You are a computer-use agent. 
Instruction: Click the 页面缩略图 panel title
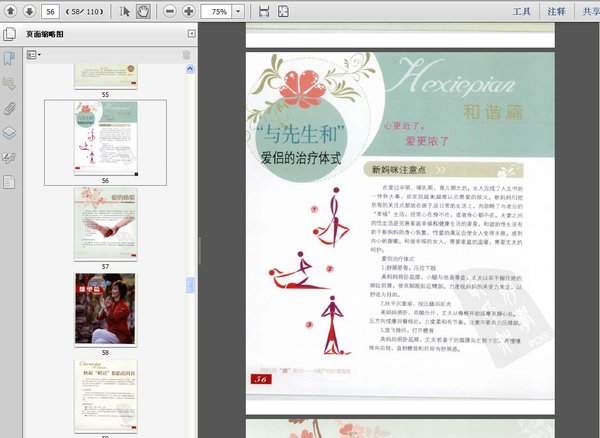pos(45,34)
